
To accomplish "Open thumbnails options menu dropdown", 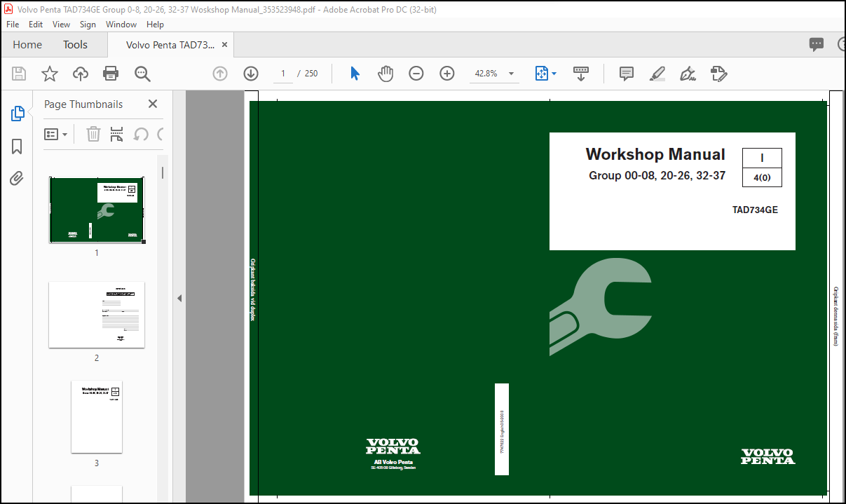I will click(56, 134).
